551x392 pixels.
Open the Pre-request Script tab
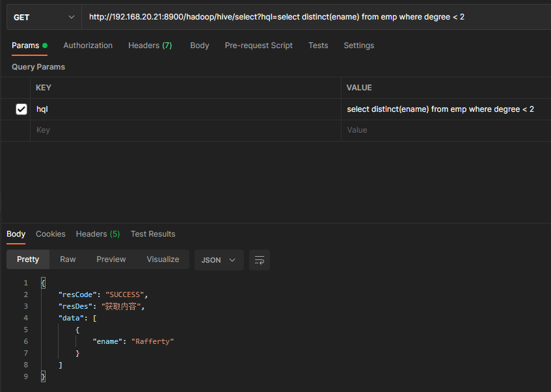pos(259,46)
